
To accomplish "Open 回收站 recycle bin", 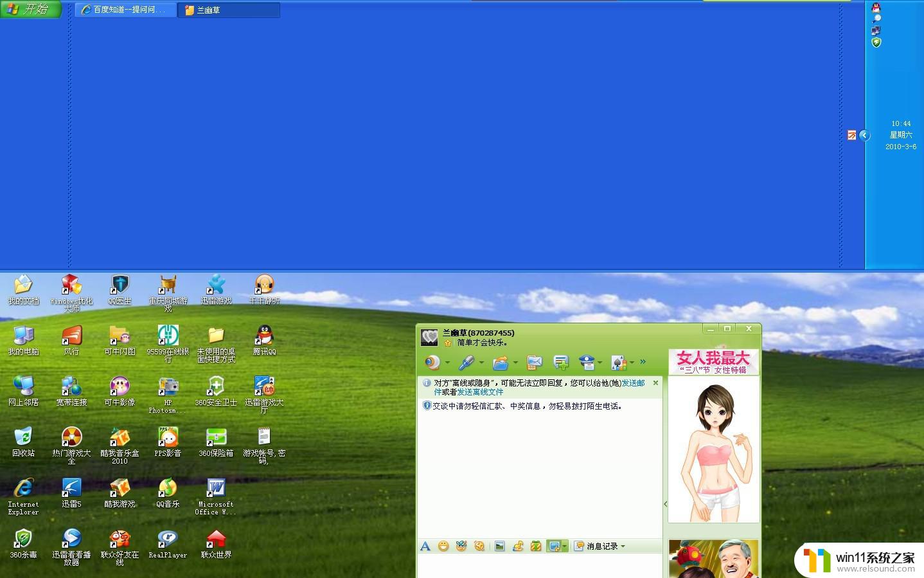I will coord(23,442).
